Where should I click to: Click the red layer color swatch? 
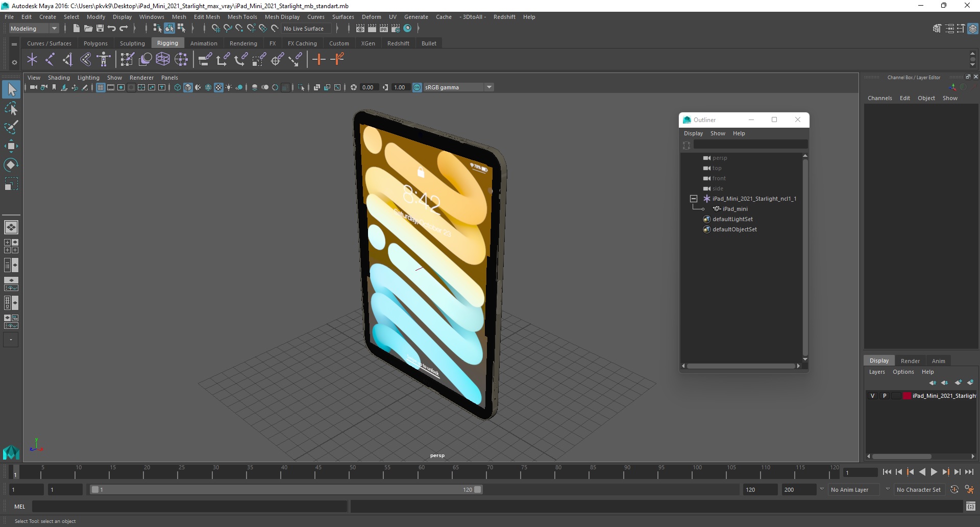point(907,396)
